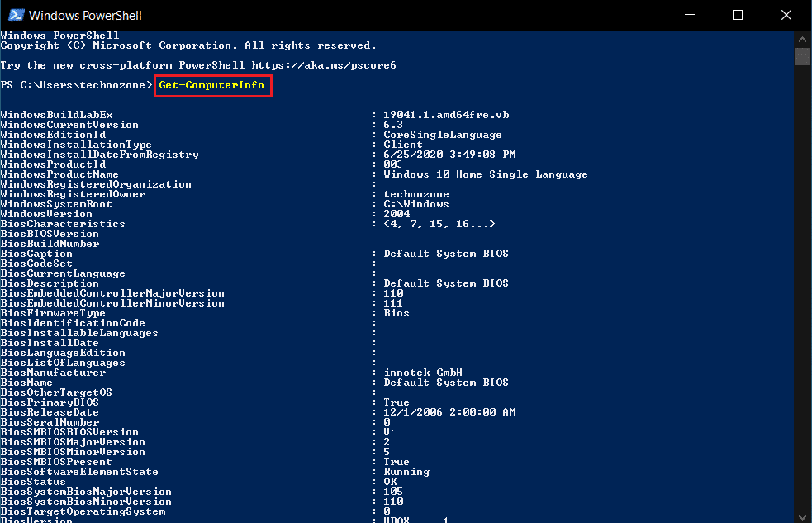
Task: Click the highlighted Get-ComputerInfo command
Action: click(212, 85)
